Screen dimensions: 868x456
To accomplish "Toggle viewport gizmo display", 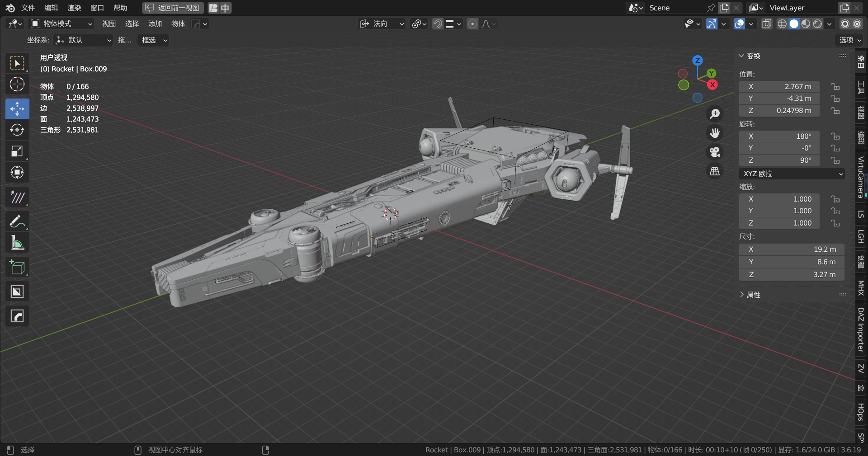I will click(x=712, y=24).
